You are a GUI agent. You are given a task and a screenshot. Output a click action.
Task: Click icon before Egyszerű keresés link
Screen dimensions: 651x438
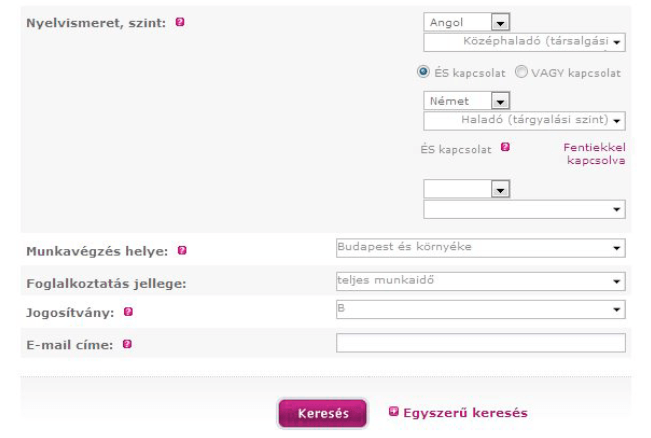394,411
